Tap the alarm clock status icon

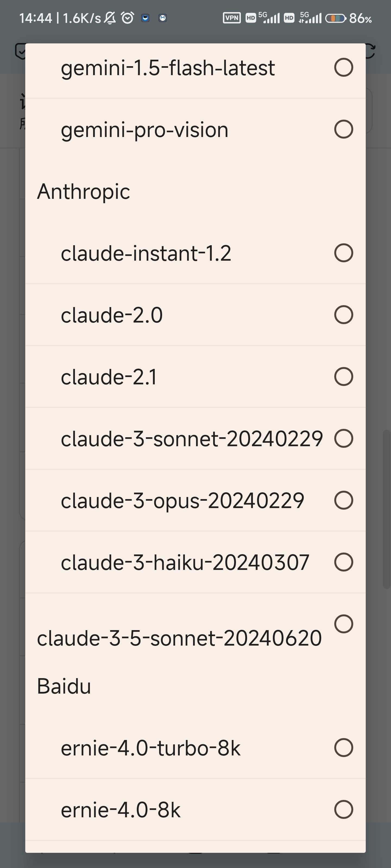(128, 18)
